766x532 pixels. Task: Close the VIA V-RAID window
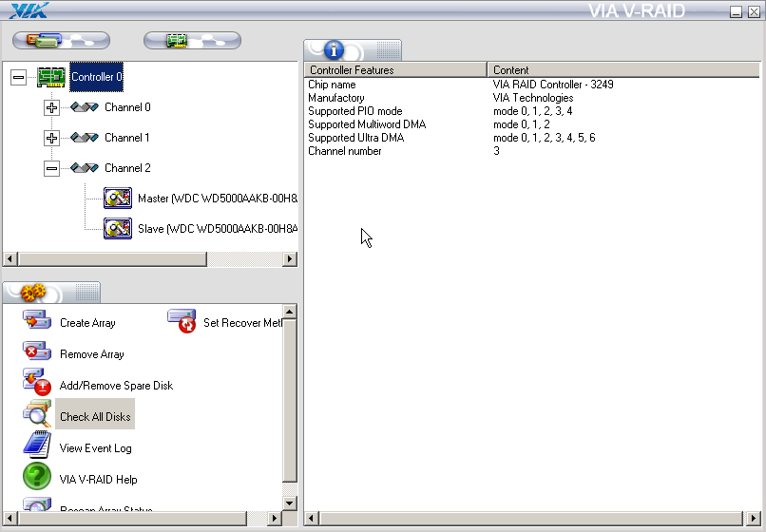[754, 11]
